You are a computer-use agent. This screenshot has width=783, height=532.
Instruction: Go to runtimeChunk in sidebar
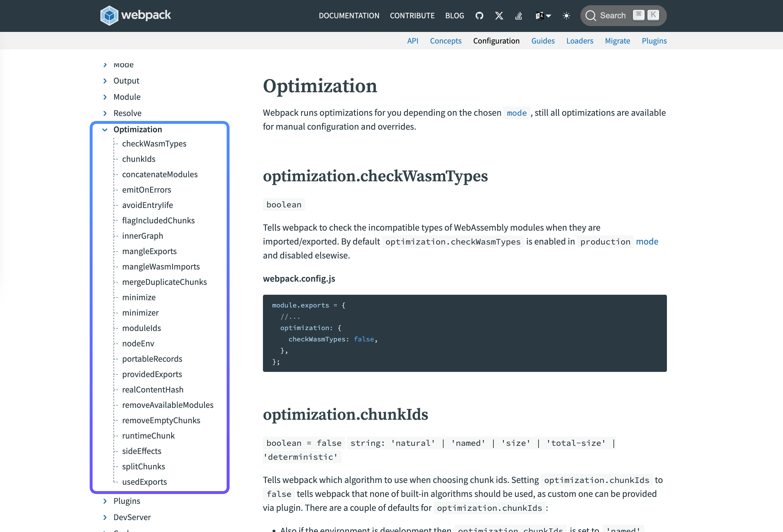coord(148,436)
